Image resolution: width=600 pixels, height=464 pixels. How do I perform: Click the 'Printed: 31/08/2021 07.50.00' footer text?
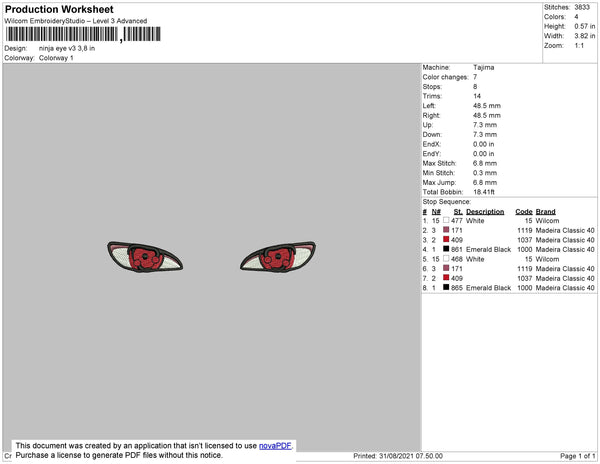point(398,456)
